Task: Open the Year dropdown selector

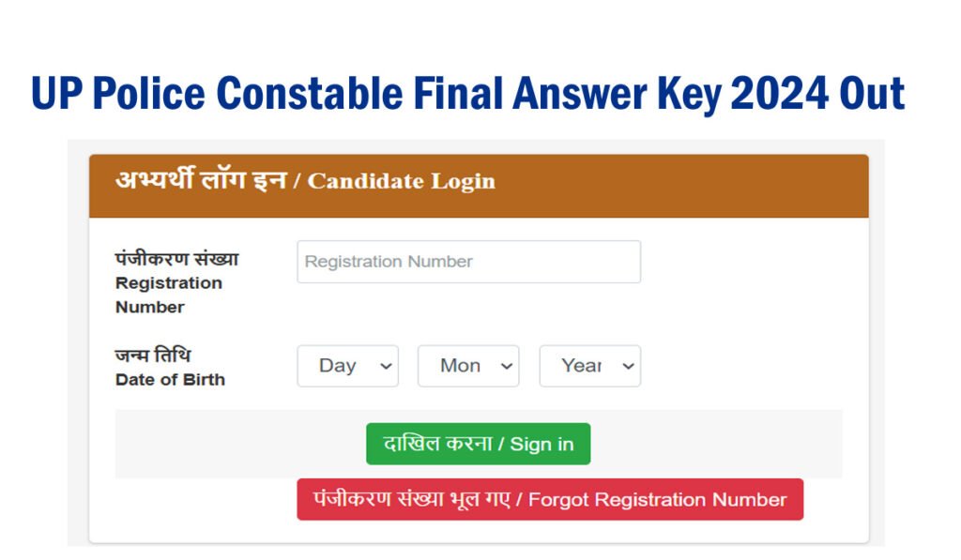Action: point(588,366)
